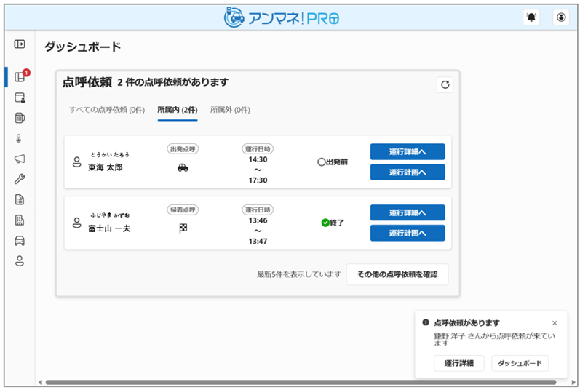Click the building icon in sidebar
The width and height of the screenshot is (588, 390).
20,220
